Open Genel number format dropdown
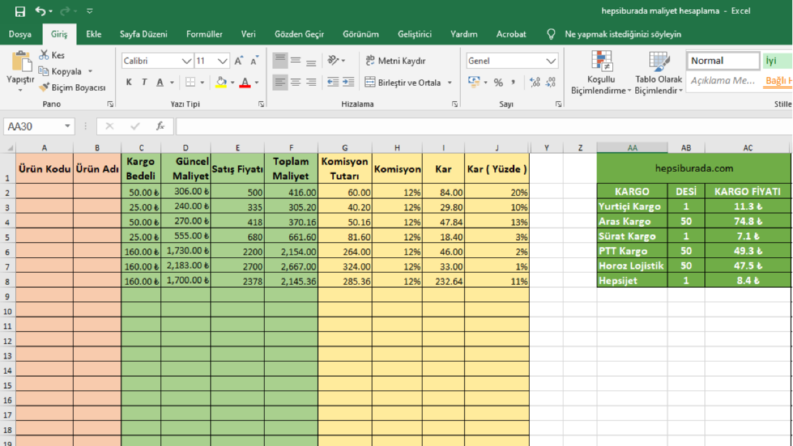The height and width of the screenshot is (446, 793). pyautogui.click(x=551, y=61)
